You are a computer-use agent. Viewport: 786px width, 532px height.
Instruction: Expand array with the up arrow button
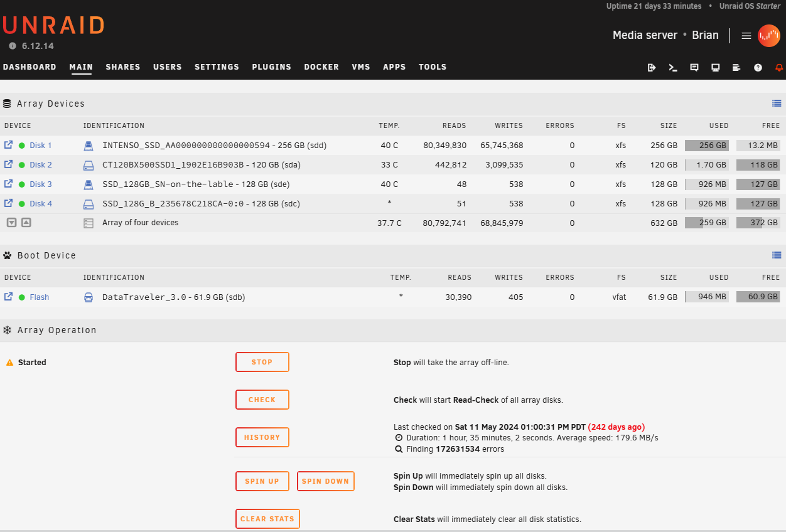click(x=26, y=223)
